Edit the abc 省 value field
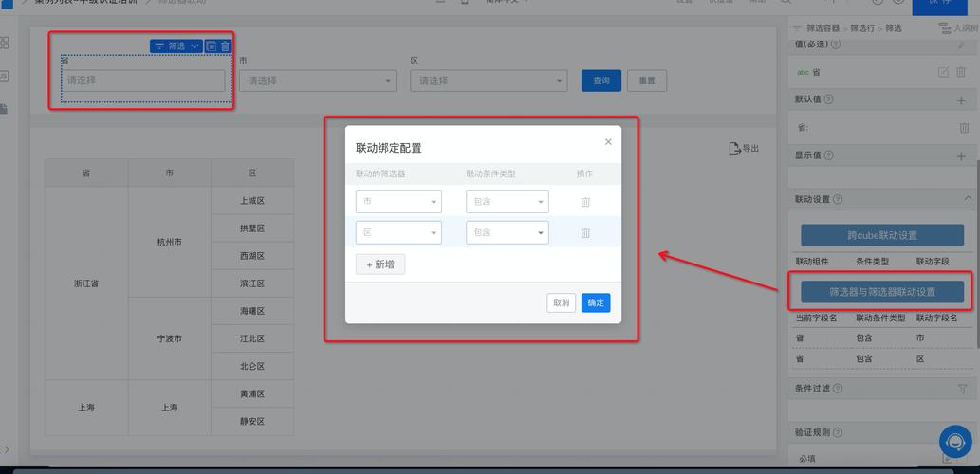This screenshot has width=980, height=474. pos(943,72)
